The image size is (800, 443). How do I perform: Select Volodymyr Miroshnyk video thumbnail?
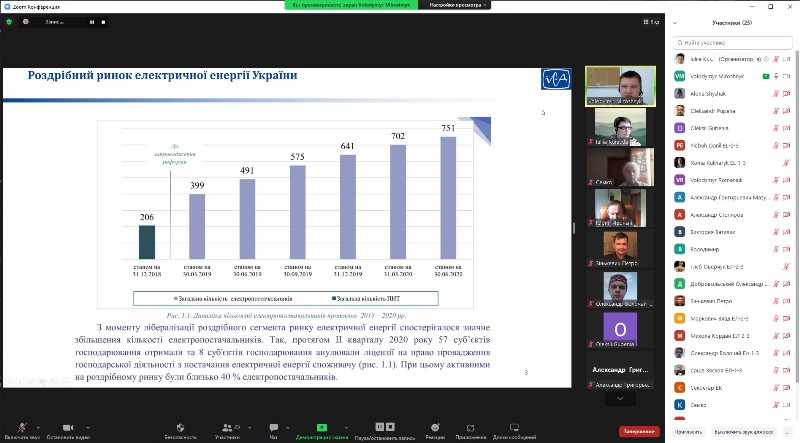(x=620, y=86)
